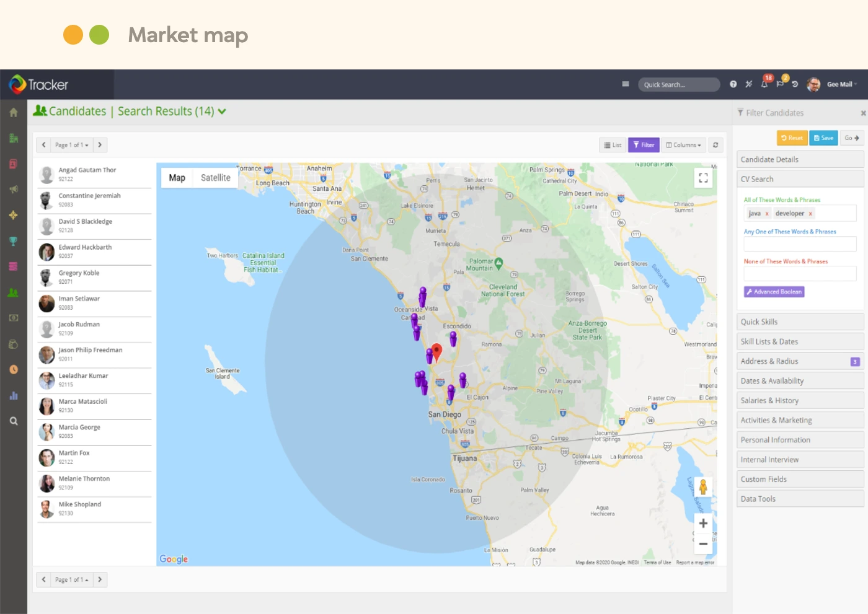Click the Advanced Boolean button
The width and height of the screenshot is (868, 614).
point(774,292)
